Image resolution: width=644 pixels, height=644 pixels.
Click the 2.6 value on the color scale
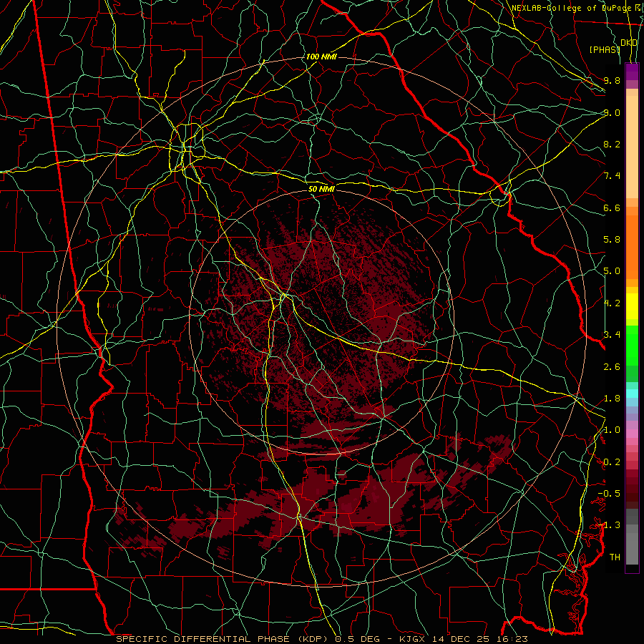[612, 367]
